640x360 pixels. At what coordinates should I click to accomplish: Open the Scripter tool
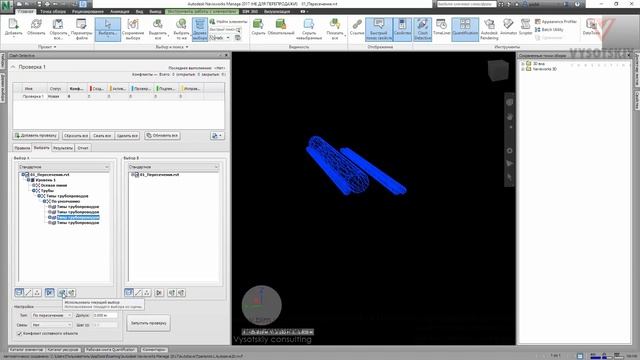[525, 27]
